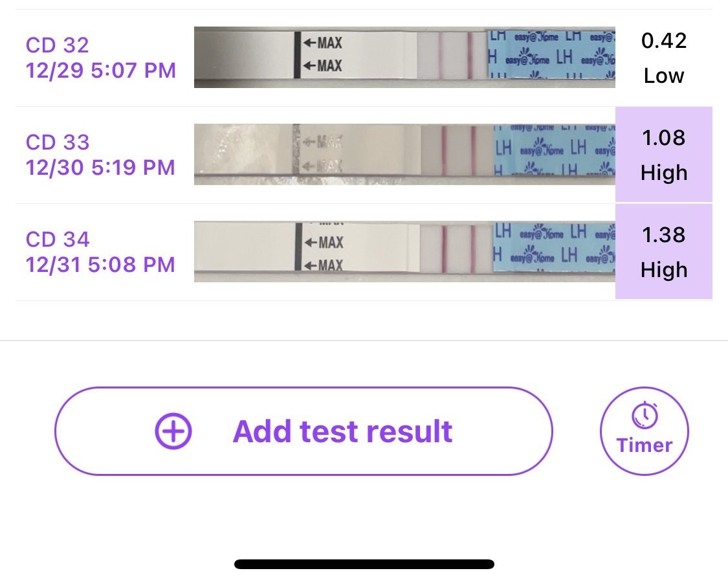Tap the High label for CD 33
Screen dimensions: 728x584
pyautogui.click(x=664, y=173)
